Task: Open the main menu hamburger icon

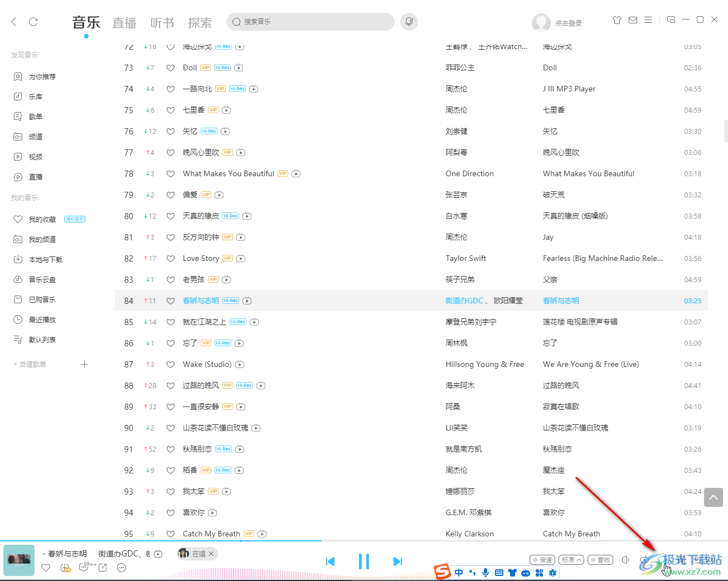Action: (x=648, y=20)
